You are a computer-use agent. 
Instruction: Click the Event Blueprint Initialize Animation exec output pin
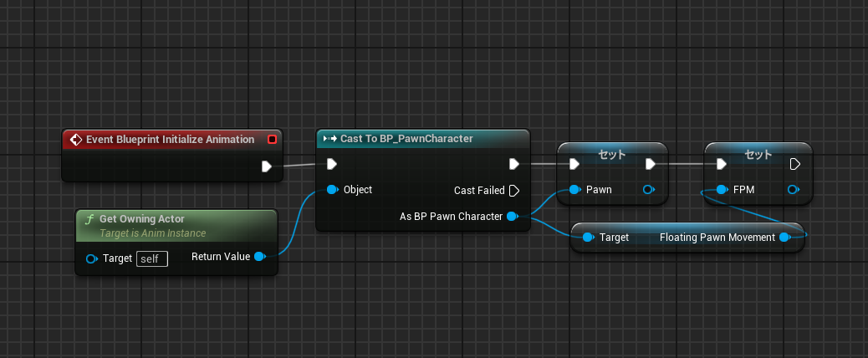tap(267, 166)
